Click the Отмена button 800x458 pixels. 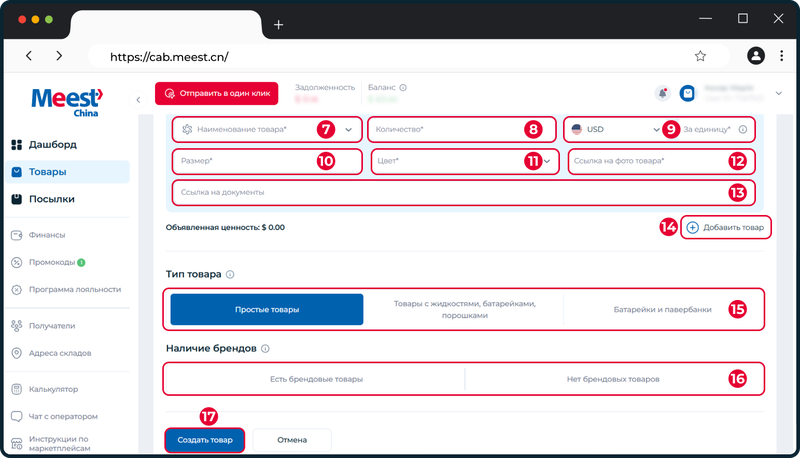click(x=292, y=440)
